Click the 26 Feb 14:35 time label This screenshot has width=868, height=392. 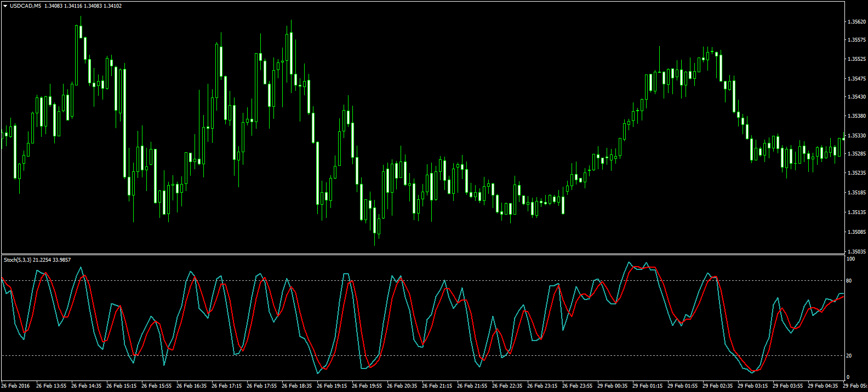click(87, 386)
